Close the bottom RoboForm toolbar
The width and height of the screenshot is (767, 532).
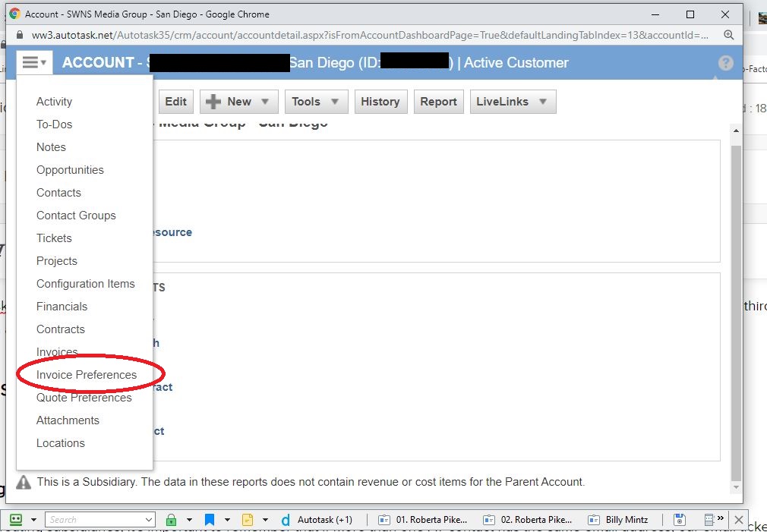(739, 519)
